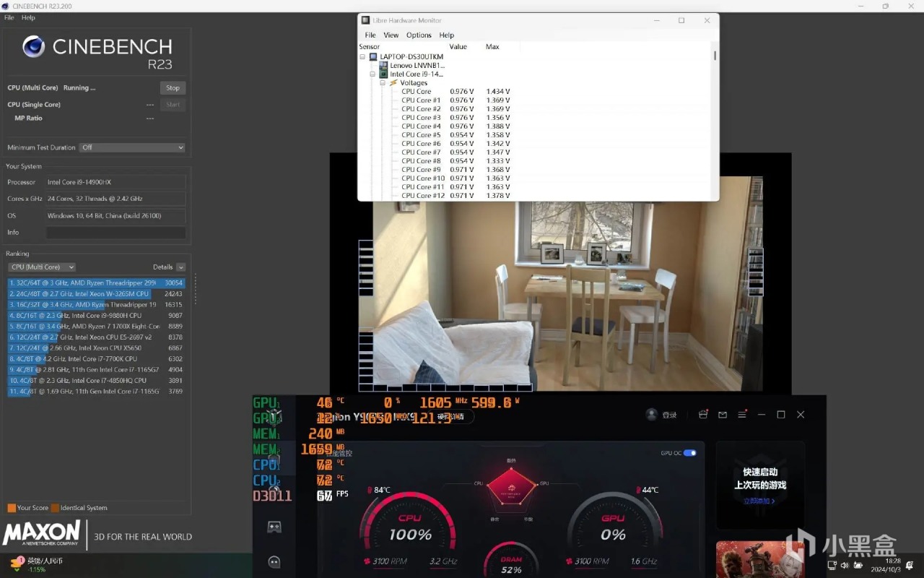
Task: Open View menu in Libre Hardware Monitor
Action: pyautogui.click(x=391, y=35)
